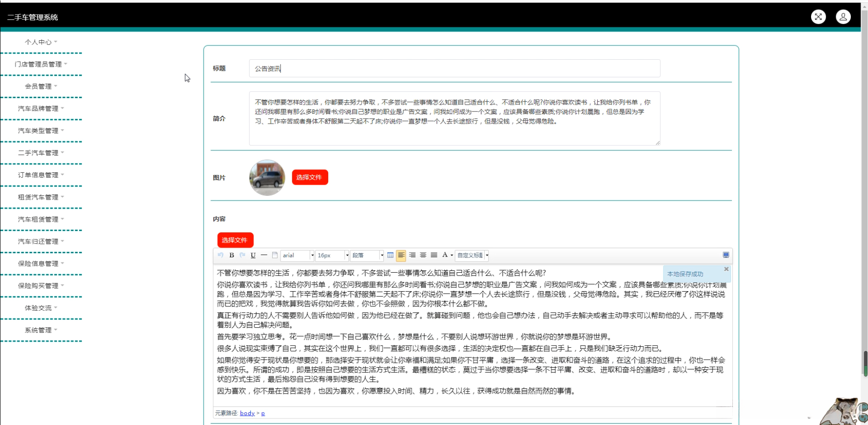This screenshot has height=425, width=868.
Task: Open the 系统管理 sidebar section
Action: click(x=41, y=330)
